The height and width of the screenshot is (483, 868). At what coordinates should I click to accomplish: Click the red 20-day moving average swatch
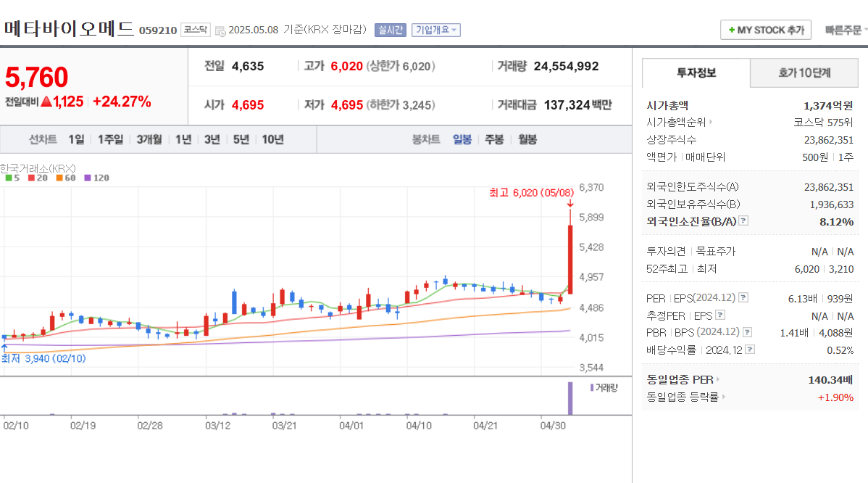[x=31, y=178]
